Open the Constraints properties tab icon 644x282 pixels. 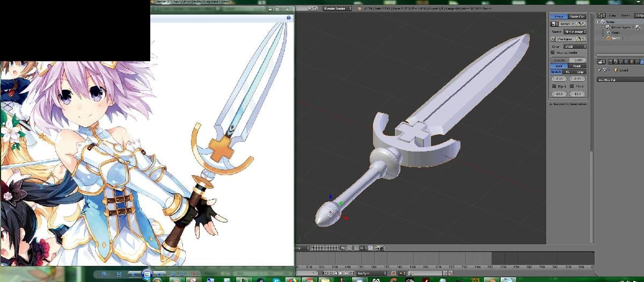(x=637, y=61)
